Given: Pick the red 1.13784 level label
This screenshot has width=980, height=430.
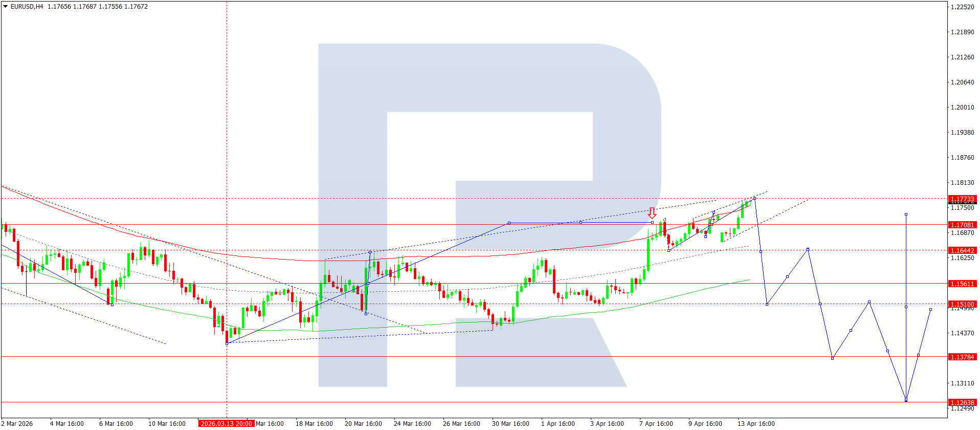Looking at the screenshot, I should click(962, 357).
